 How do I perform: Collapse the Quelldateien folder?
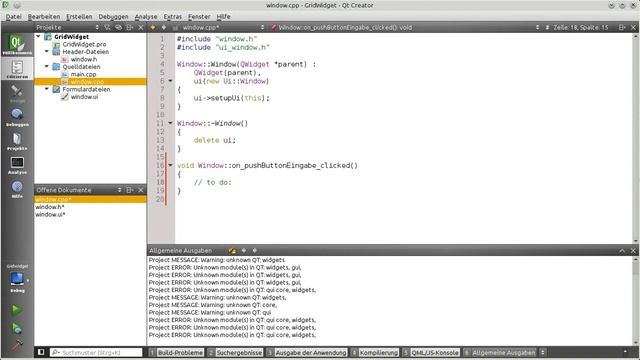pos(47,66)
